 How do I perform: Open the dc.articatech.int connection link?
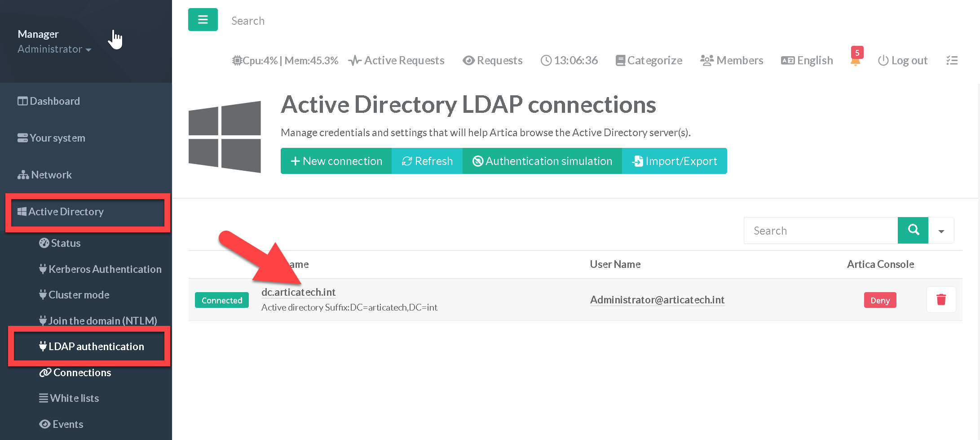298,292
